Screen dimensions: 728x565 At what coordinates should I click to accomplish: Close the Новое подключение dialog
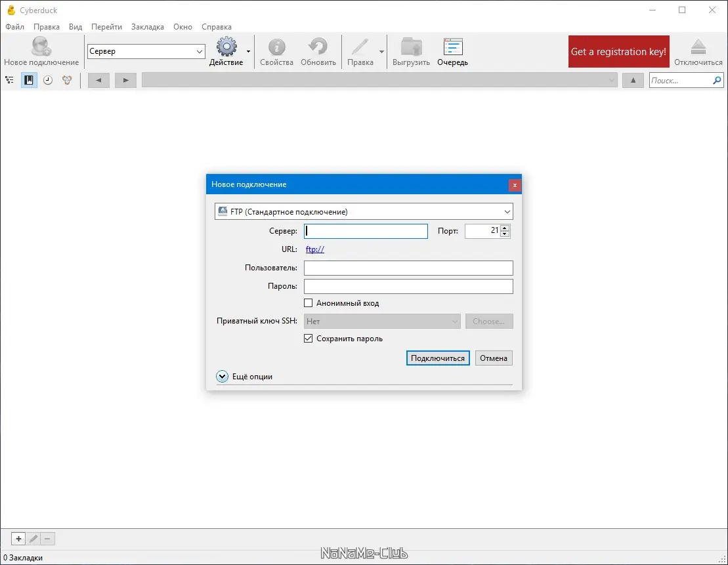coord(515,185)
